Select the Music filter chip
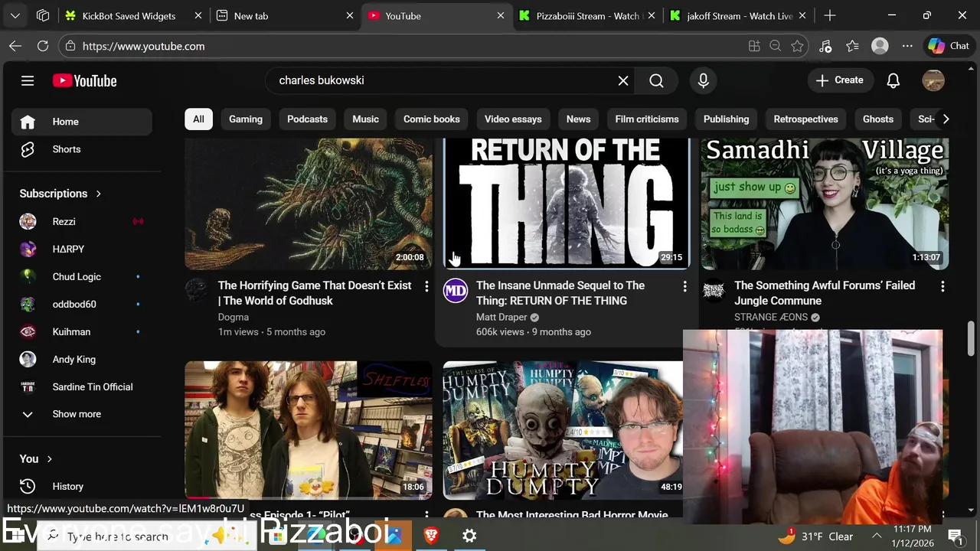 365,119
